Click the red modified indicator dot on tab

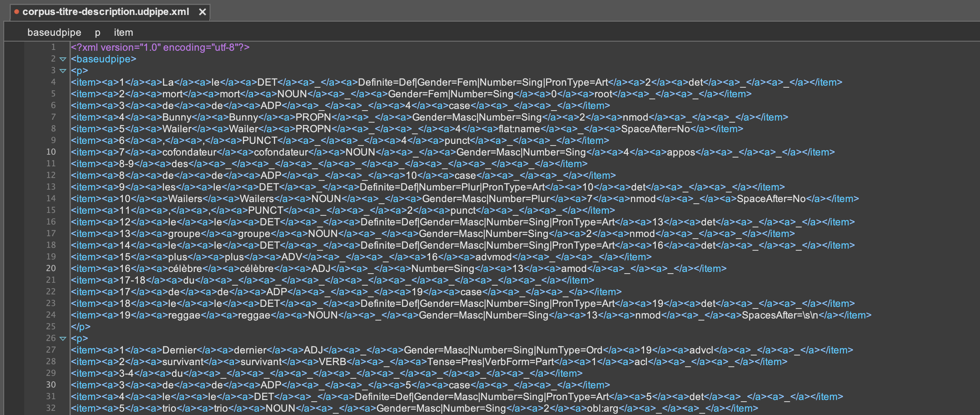pyautogui.click(x=17, y=12)
